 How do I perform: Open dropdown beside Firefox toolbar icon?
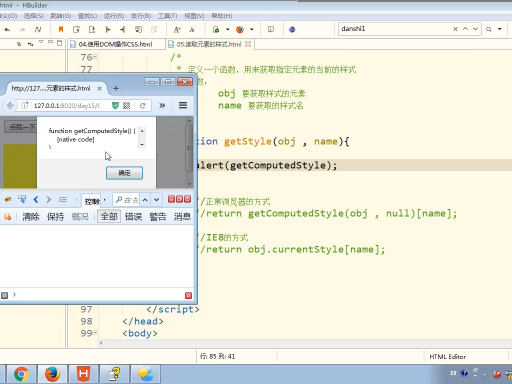tap(252, 29)
